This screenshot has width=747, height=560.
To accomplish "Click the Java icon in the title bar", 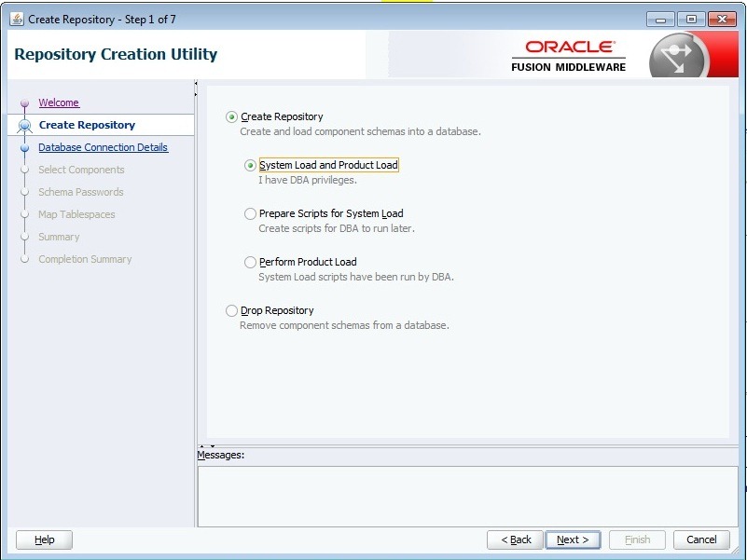I will point(17,19).
